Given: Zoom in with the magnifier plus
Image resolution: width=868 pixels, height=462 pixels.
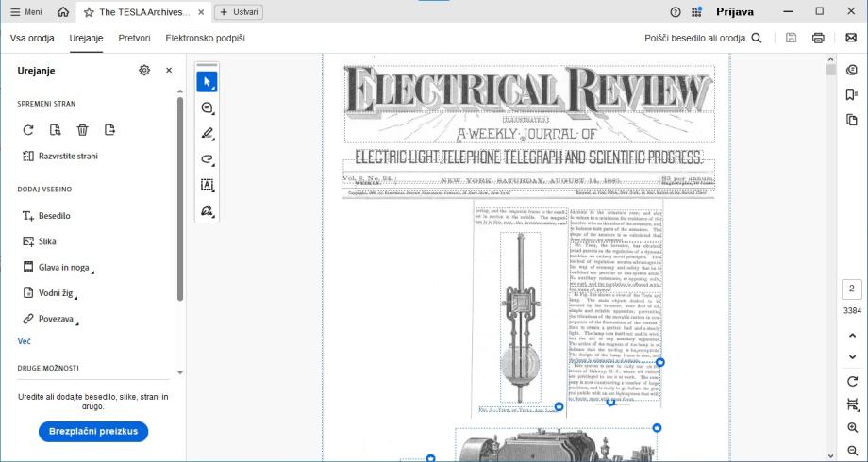Looking at the screenshot, I should [853, 428].
